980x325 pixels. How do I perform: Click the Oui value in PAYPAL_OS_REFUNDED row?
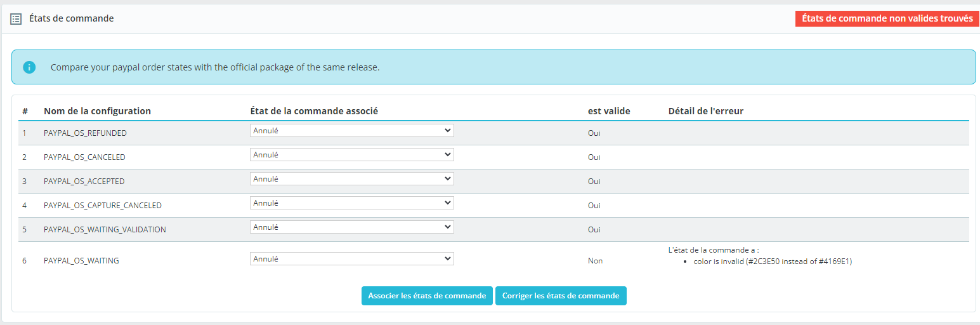coord(594,133)
